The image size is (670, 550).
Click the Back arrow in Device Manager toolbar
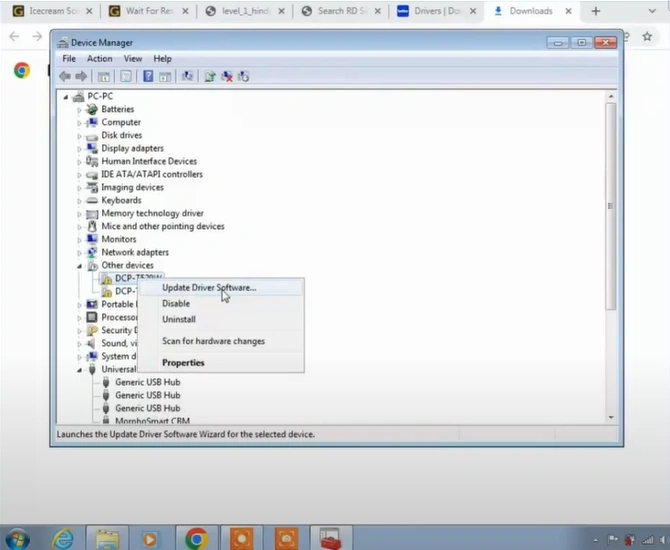[x=65, y=76]
